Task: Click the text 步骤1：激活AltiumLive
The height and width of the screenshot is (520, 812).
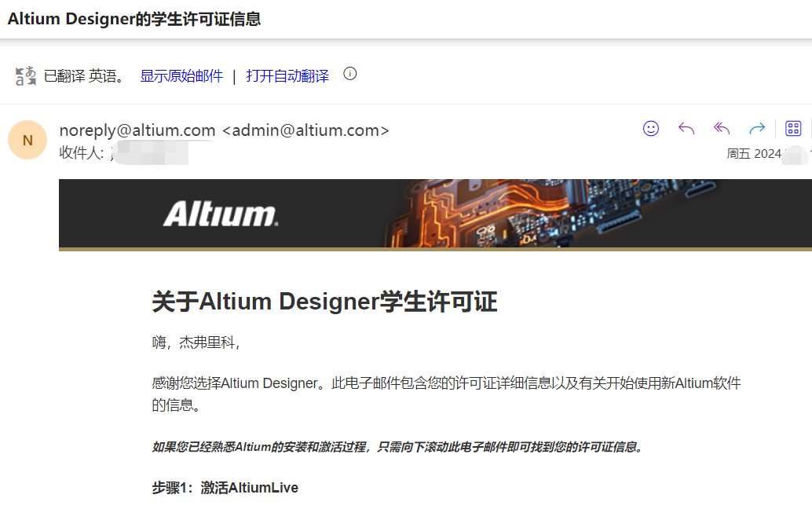Action: [225, 487]
